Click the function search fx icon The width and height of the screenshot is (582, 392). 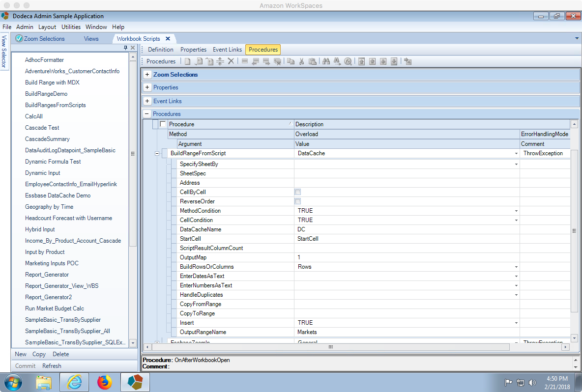pos(348,61)
